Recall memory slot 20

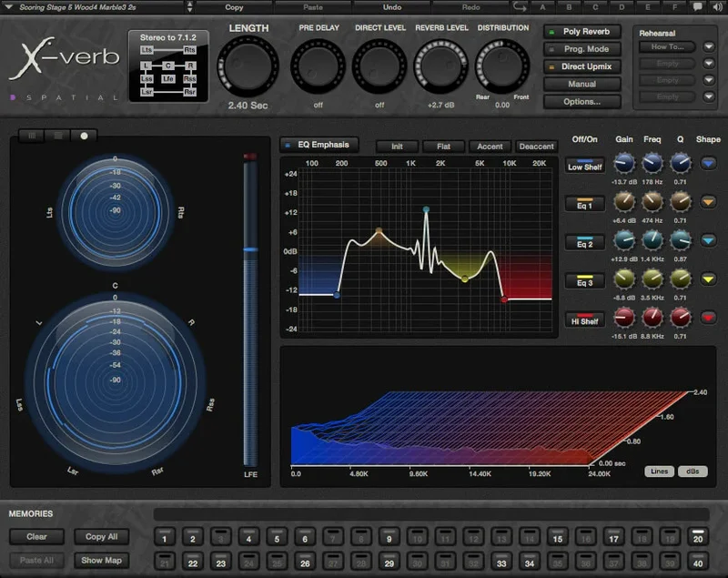pos(698,537)
